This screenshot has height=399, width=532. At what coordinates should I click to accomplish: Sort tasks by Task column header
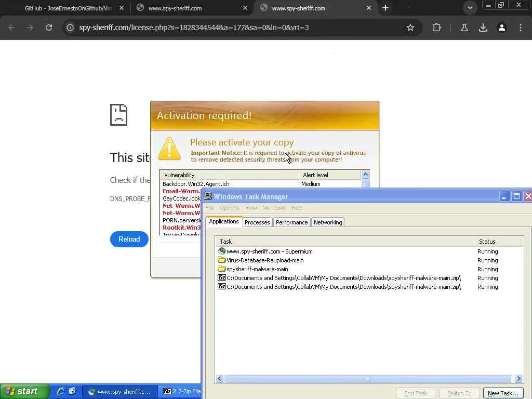click(345, 242)
